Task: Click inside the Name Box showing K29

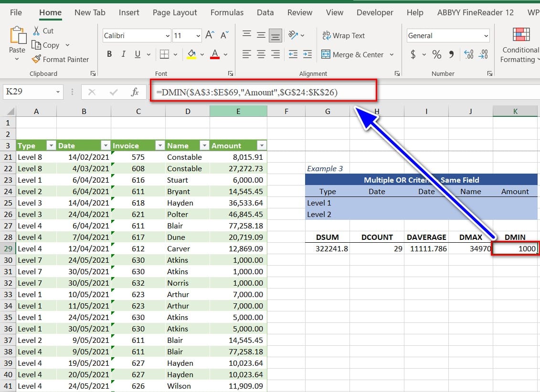Action: coord(28,92)
